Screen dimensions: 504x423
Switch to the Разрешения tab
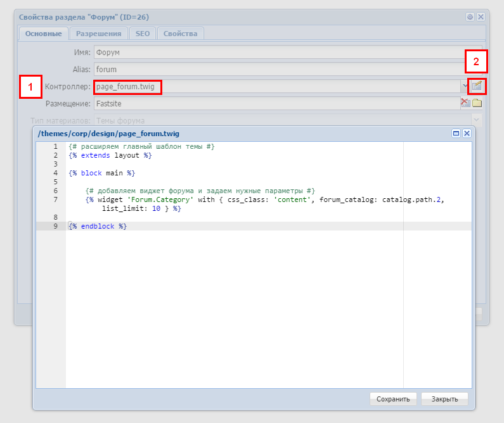point(98,34)
